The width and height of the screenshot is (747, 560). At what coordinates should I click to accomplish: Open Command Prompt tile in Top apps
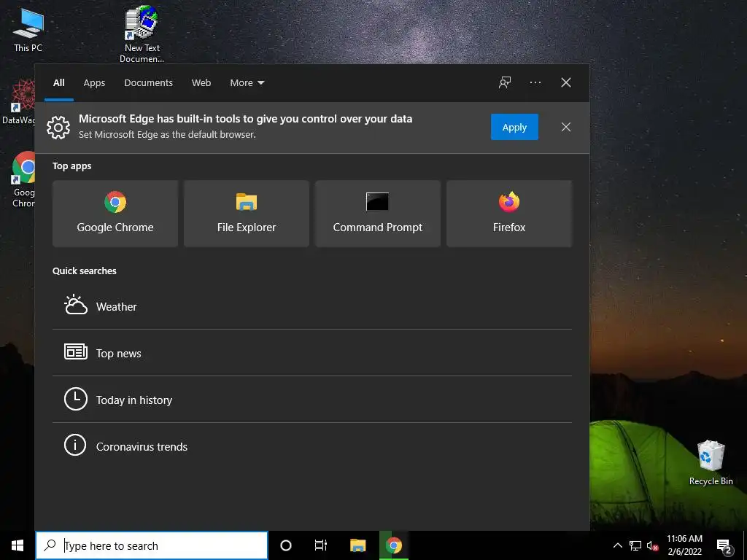click(x=378, y=214)
